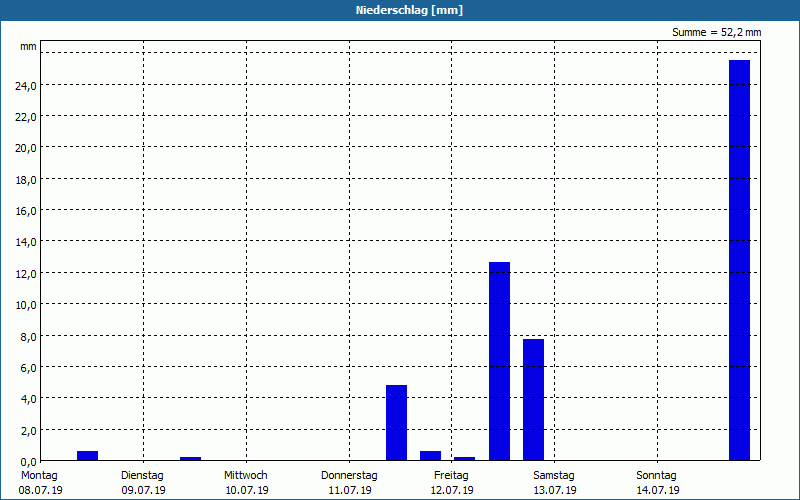Select the 12,0 y-axis value

(26, 273)
